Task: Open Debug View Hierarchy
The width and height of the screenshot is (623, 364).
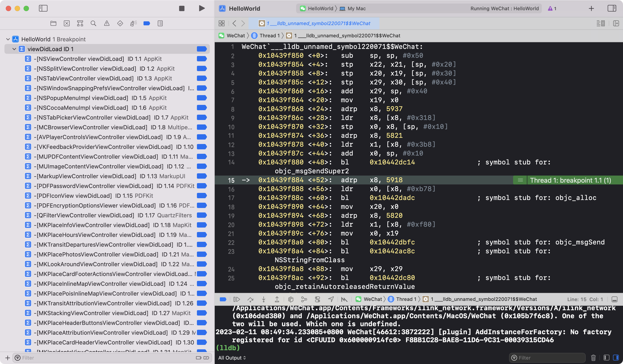Action: pos(291,299)
